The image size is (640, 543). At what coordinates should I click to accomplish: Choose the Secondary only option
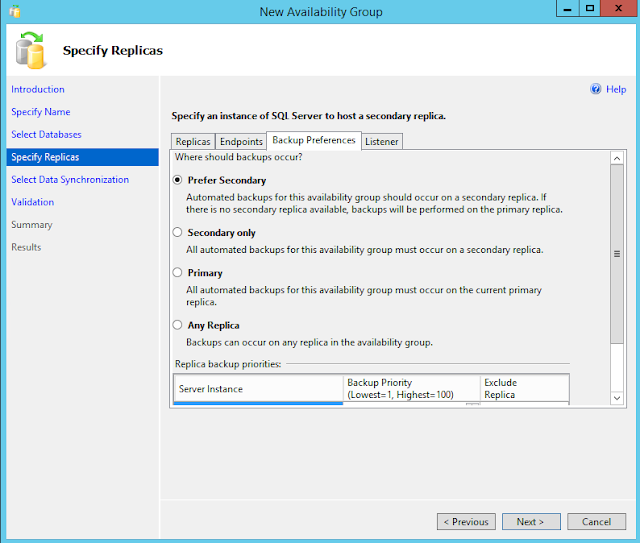[x=177, y=232]
